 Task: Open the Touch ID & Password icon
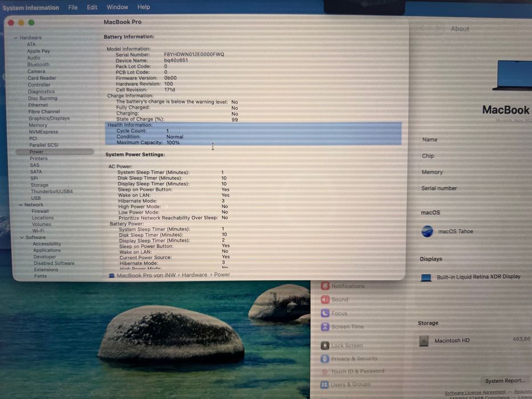(325, 372)
